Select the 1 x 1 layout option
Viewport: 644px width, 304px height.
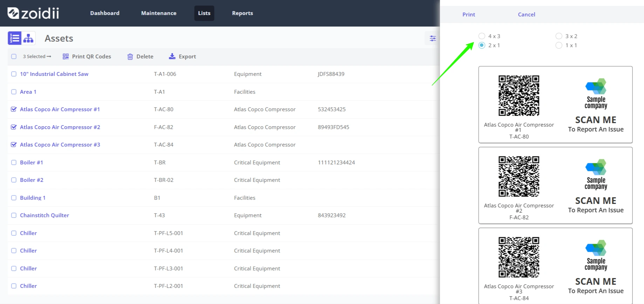pyautogui.click(x=559, y=45)
